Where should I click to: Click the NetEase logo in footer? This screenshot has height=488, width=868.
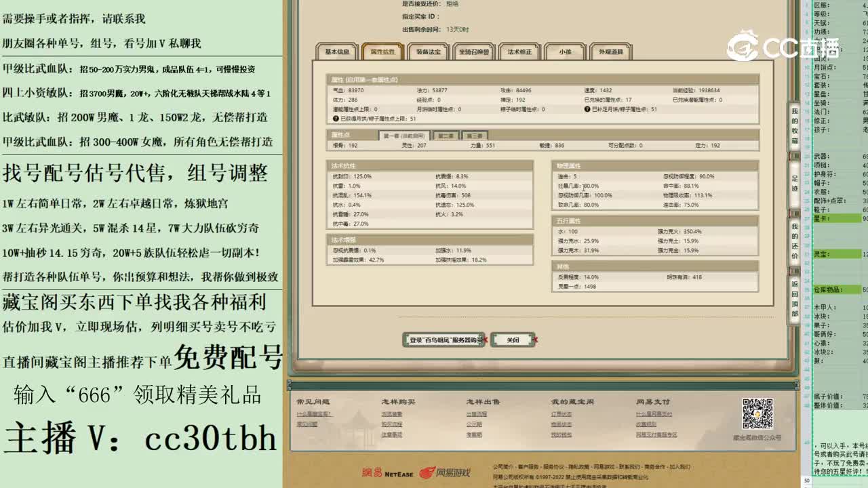point(387,472)
